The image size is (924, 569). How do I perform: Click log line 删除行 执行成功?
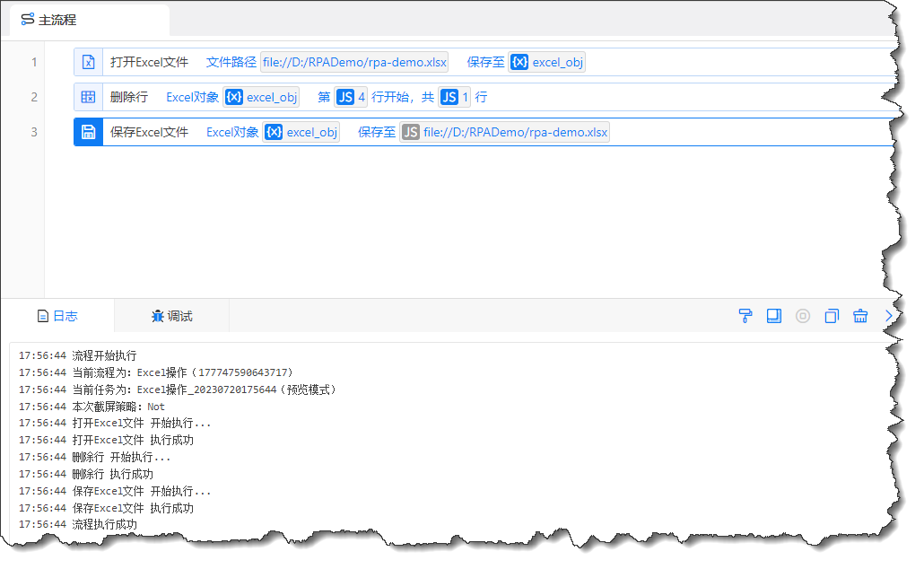pyautogui.click(x=85, y=474)
